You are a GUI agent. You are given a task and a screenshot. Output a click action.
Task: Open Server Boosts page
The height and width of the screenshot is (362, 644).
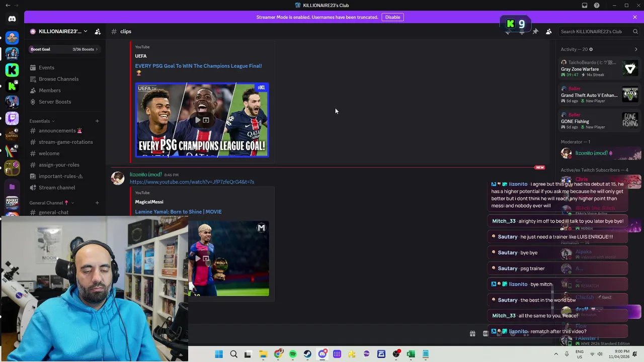point(55,102)
